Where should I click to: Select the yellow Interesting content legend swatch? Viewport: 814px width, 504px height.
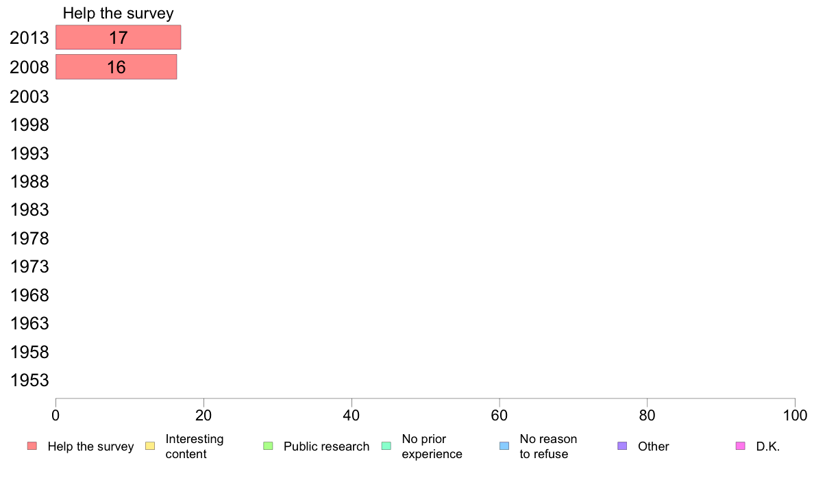click(x=150, y=446)
